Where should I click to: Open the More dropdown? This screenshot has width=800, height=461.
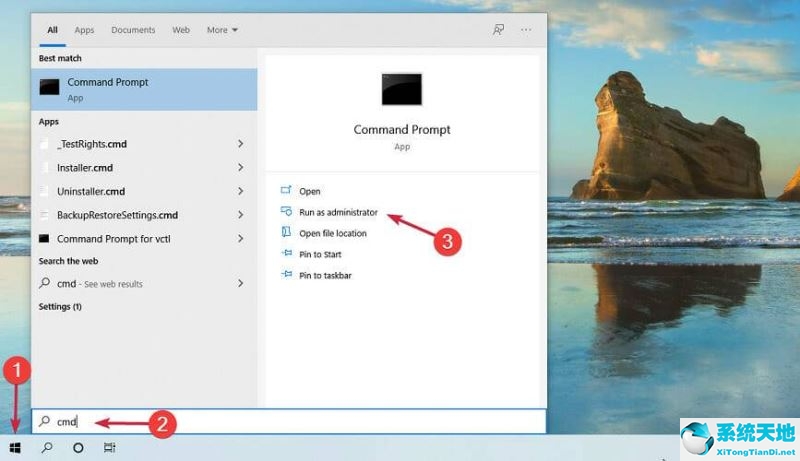coord(222,30)
